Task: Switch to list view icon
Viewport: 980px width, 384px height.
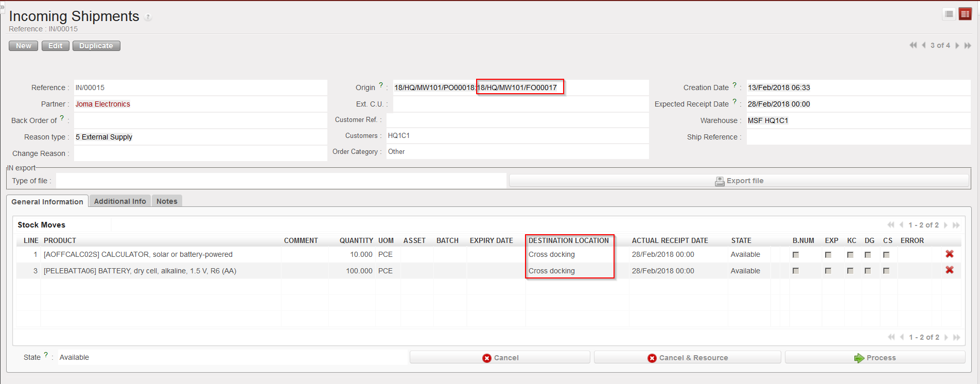Action: (949, 14)
